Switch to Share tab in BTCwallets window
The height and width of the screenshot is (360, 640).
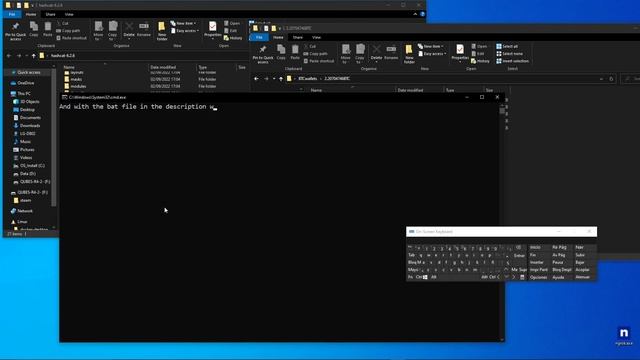[298, 37]
